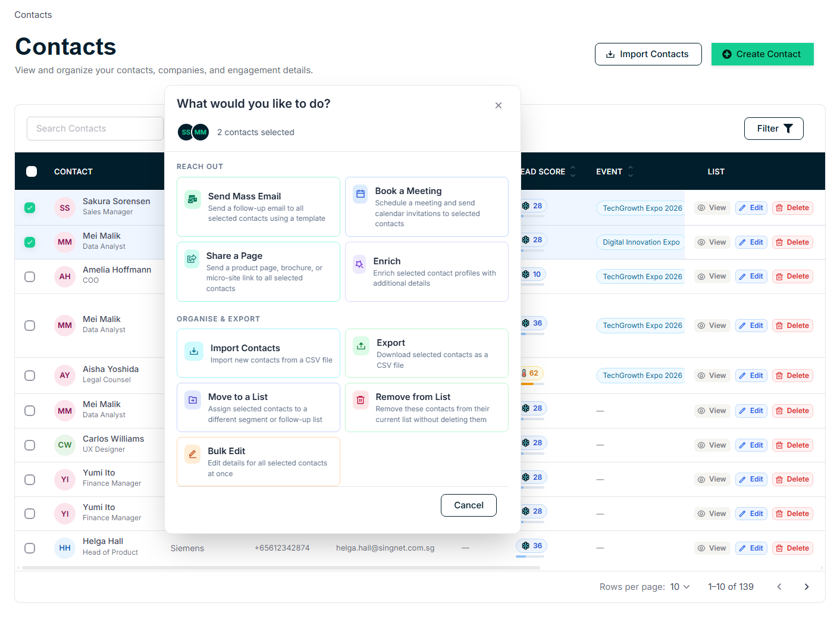Click the Digital Innovation Expo event tag
This screenshot has width=840, height=622.
click(641, 242)
